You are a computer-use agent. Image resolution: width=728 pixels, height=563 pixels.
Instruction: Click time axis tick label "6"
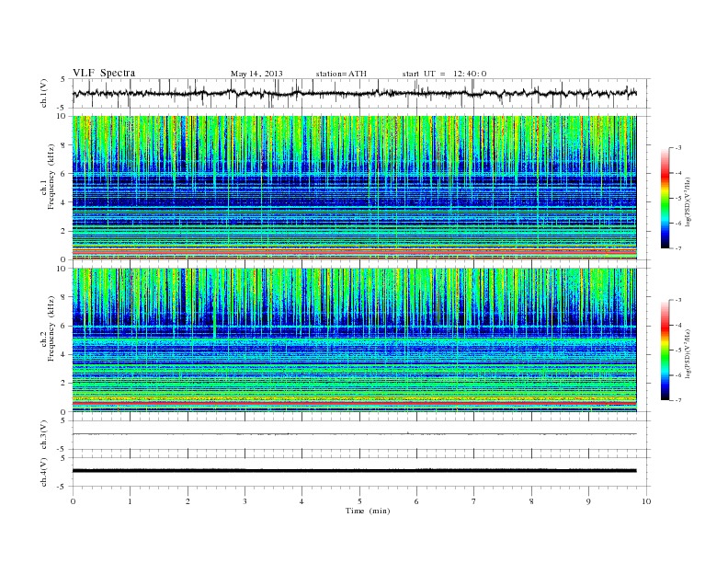point(416,501)
